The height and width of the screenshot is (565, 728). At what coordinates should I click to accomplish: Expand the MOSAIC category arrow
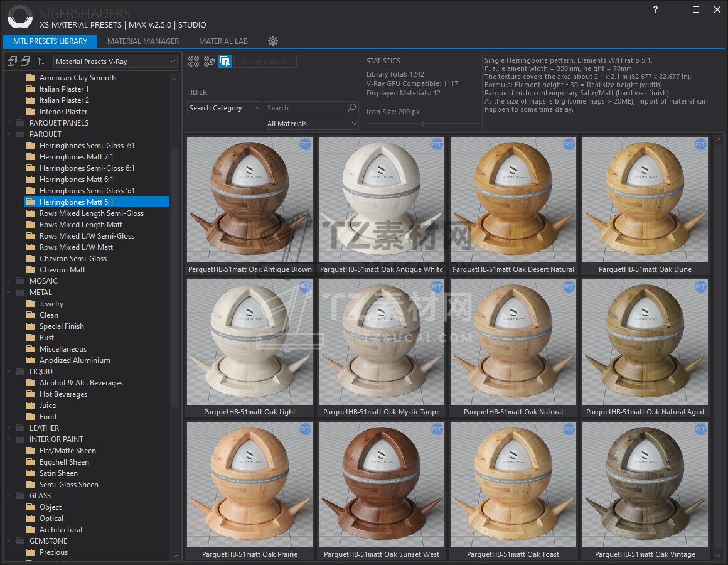8,281
